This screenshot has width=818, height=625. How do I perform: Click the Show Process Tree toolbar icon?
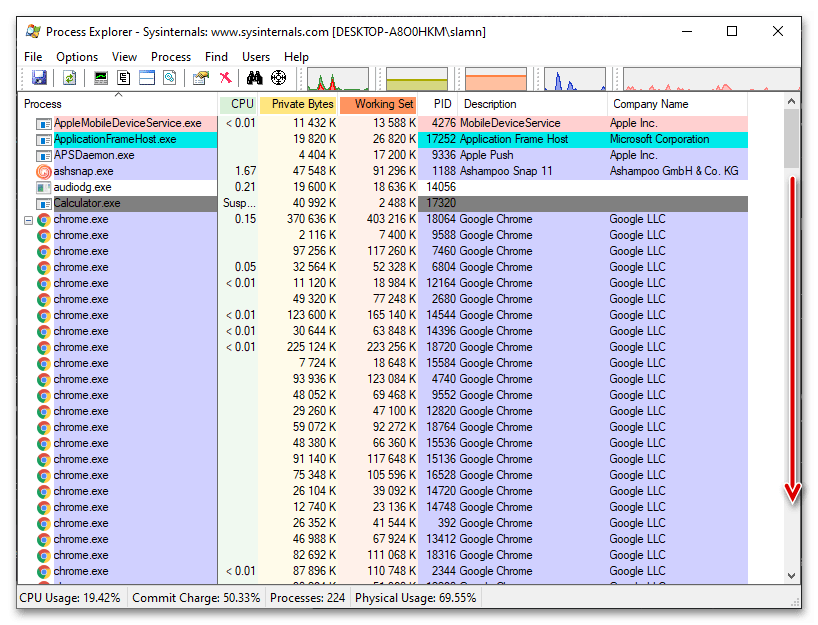[124, 78]
